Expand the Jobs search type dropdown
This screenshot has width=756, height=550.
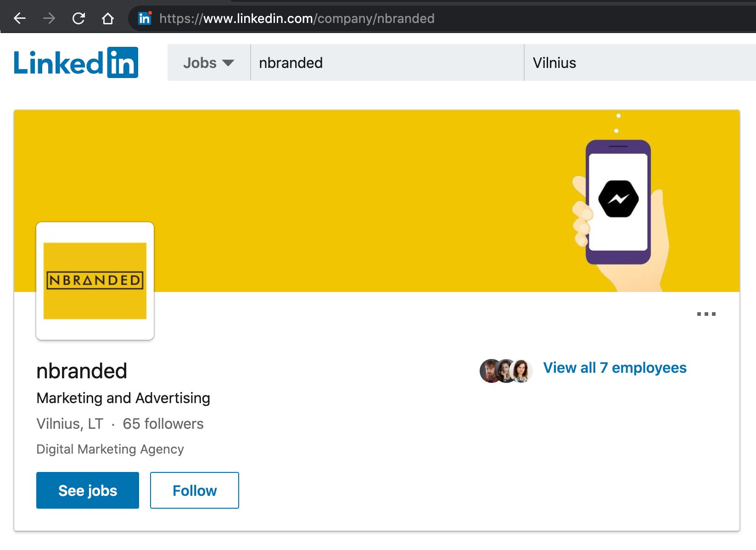pyautogui.click(x=209, y=62)
